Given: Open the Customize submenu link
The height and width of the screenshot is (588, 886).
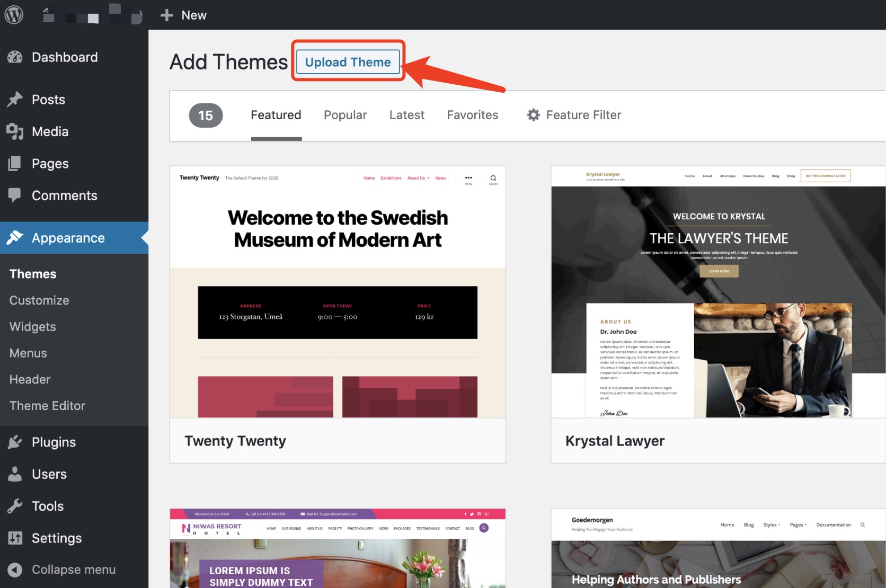Looking at the screenshot, I should click(39, 300).
